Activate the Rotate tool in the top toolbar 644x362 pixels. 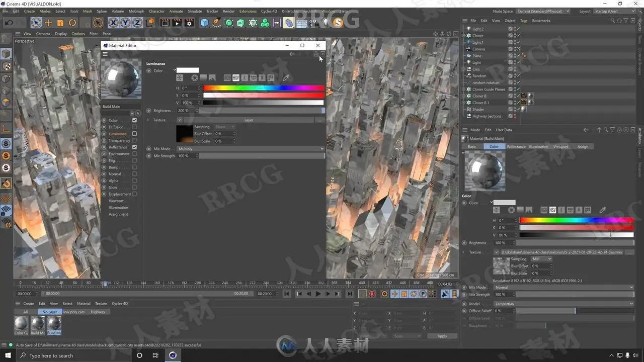[72, 23]
